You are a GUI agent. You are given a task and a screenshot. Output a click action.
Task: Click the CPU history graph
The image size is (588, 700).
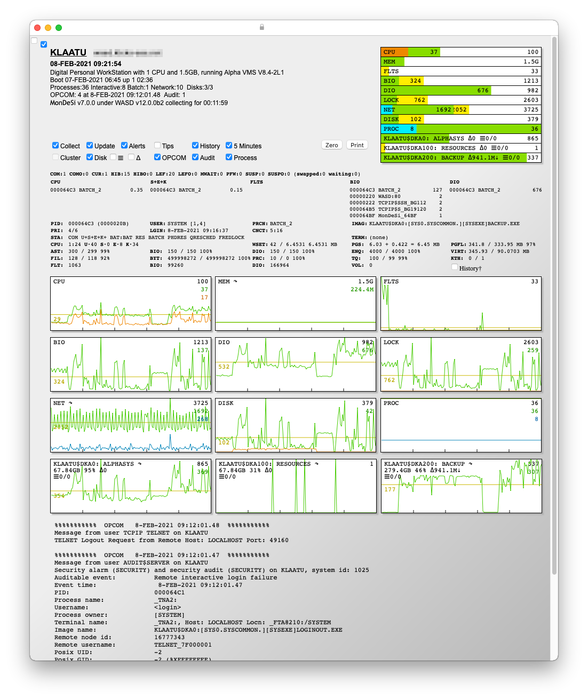(131, 304)
